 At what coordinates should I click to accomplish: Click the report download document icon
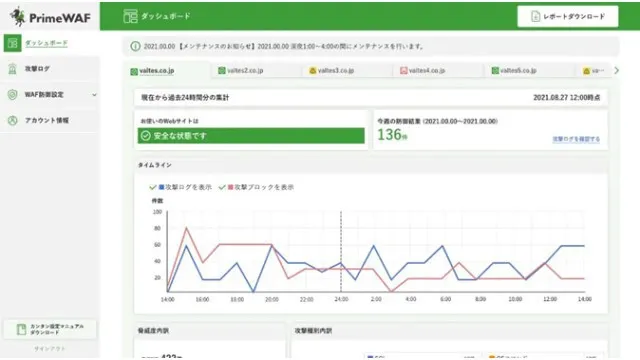click(535, 16)
